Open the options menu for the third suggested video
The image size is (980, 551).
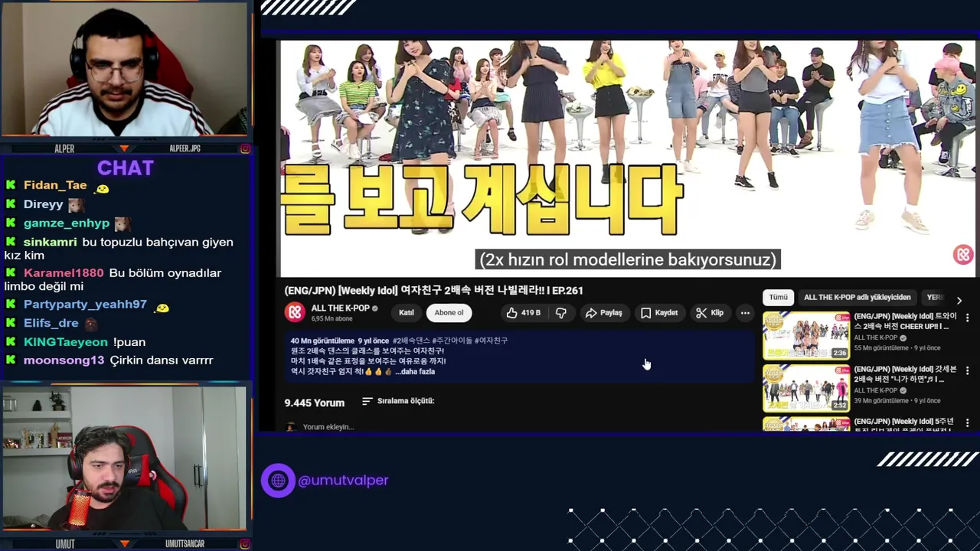click(967, 423)
